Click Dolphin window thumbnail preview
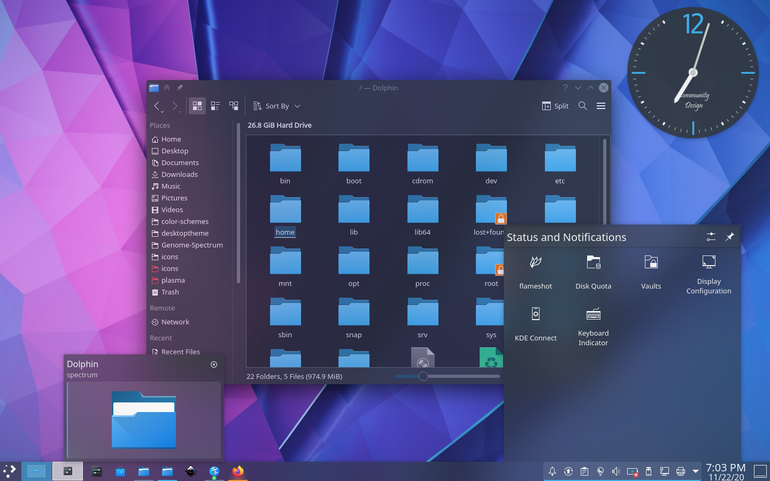Screen dimensions: 770x481 click(144, 420)
